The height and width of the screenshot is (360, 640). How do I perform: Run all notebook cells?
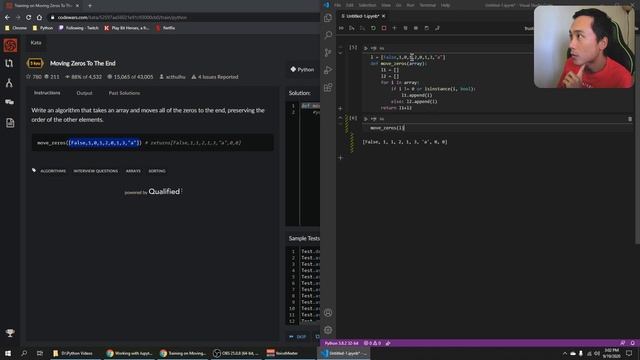point(341,28)
